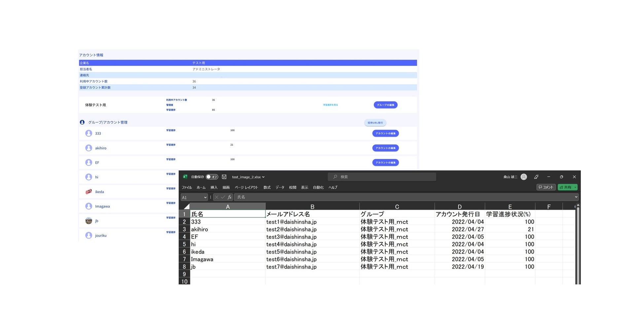Click the avatar icon next to 333

click(x=89, y=133)
